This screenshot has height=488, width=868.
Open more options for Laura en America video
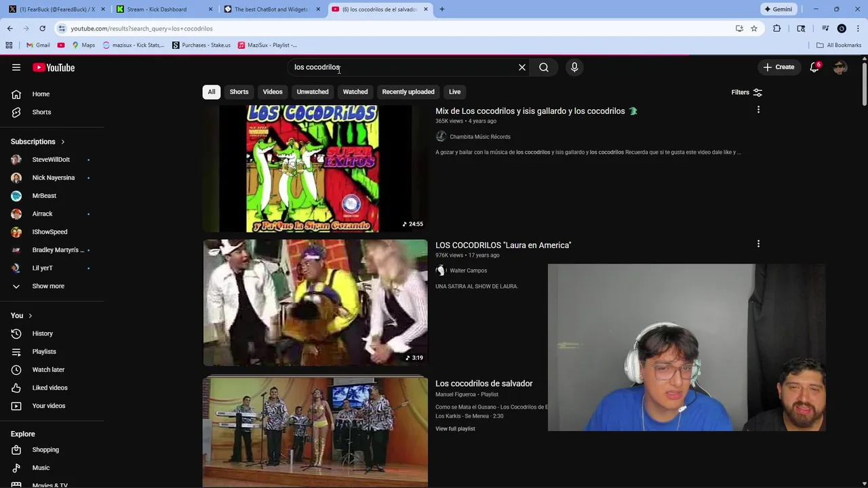758,244
